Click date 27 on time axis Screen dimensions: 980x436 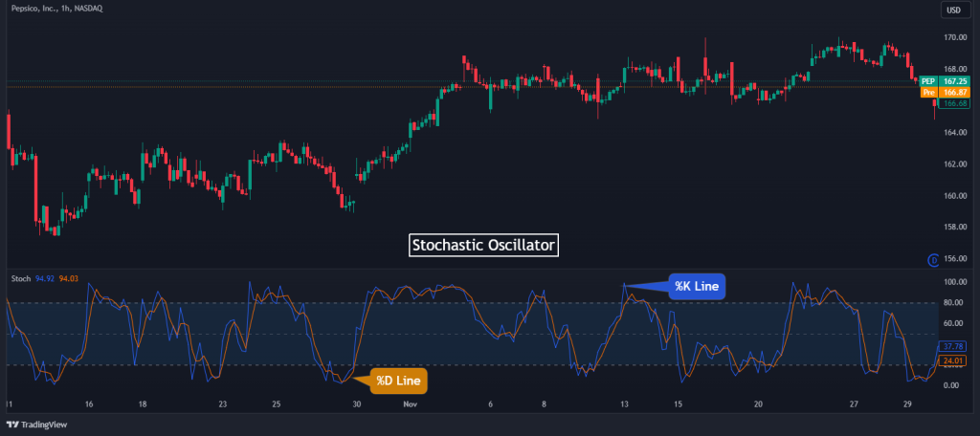[x=855, y=404]
